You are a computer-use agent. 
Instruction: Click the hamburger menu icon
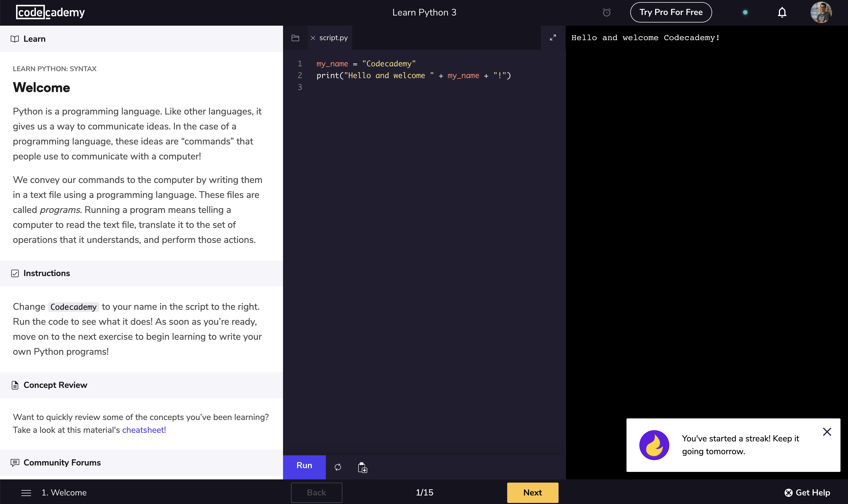click(26, 492)
